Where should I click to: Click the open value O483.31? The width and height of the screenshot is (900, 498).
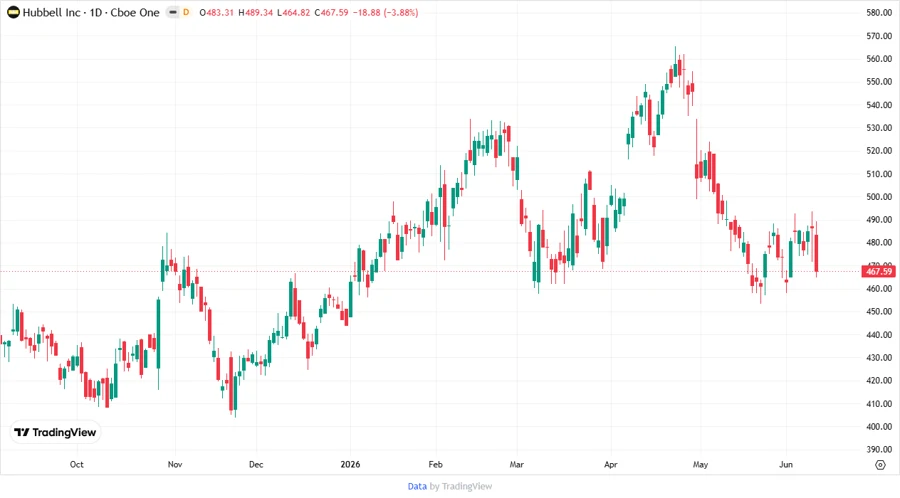[216, 12]
